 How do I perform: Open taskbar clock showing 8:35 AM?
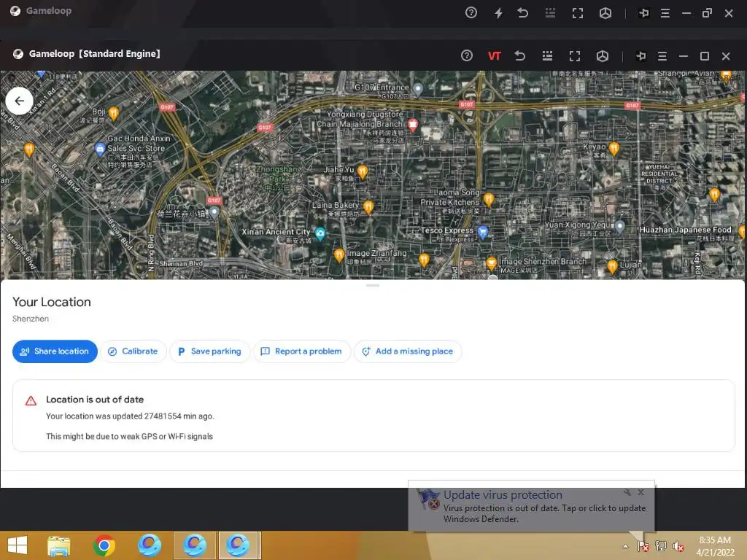coord(715,546)
